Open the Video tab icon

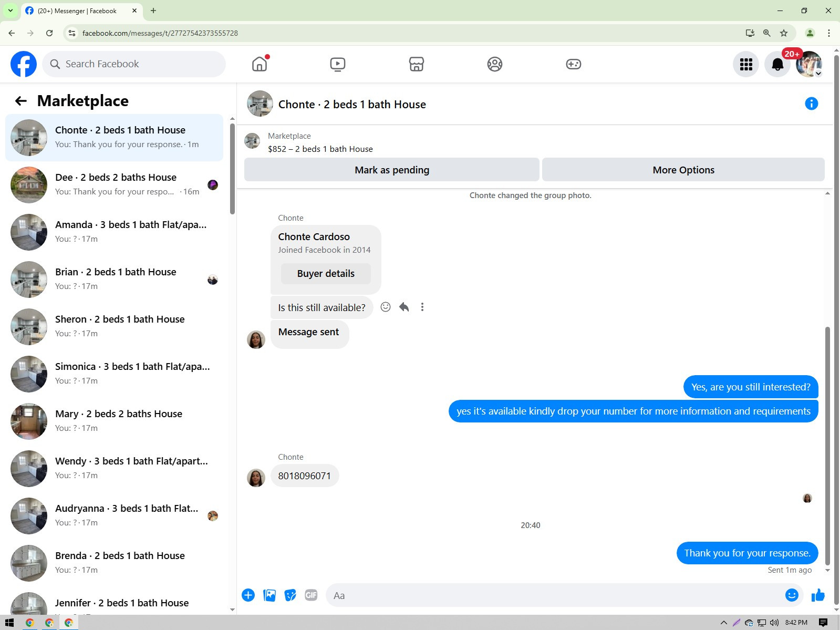click(x=338, y=64)
